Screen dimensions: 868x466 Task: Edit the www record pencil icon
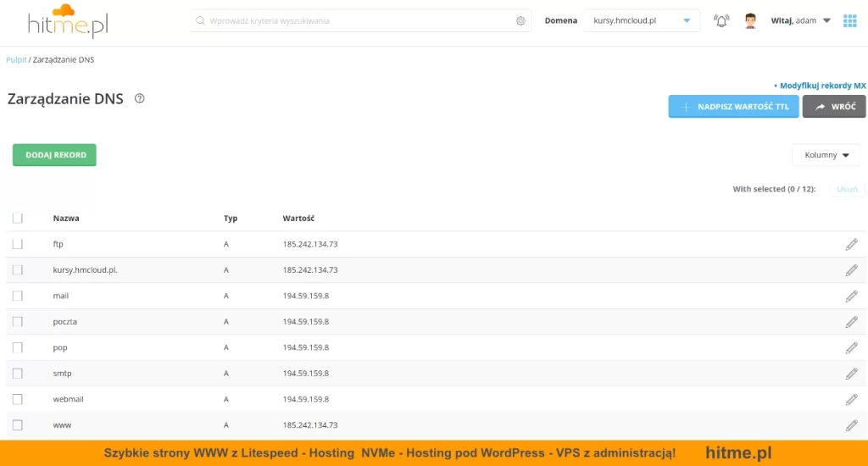coord(851,425)
